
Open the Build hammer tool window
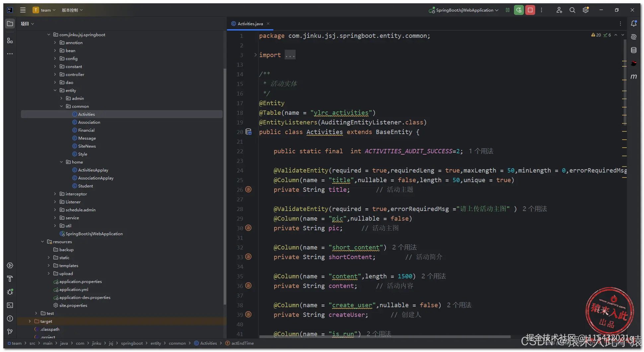click(10, 279)
